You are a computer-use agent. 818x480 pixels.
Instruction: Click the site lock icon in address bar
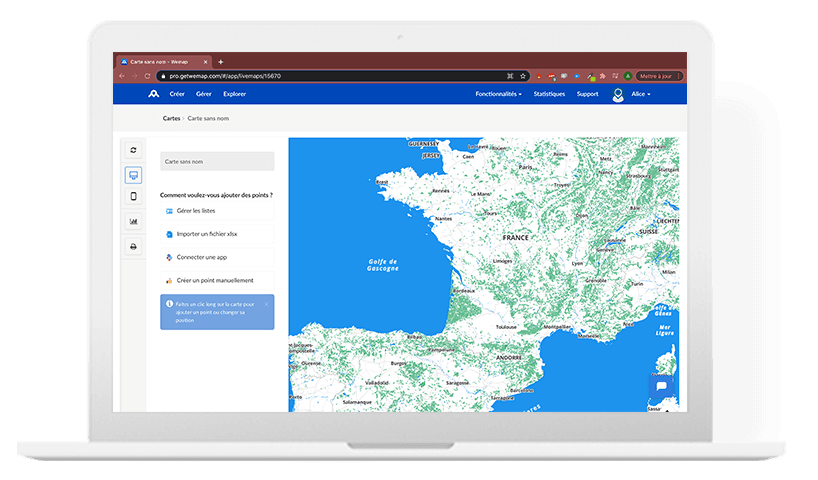pyautogui.click(x=163, y=76)
